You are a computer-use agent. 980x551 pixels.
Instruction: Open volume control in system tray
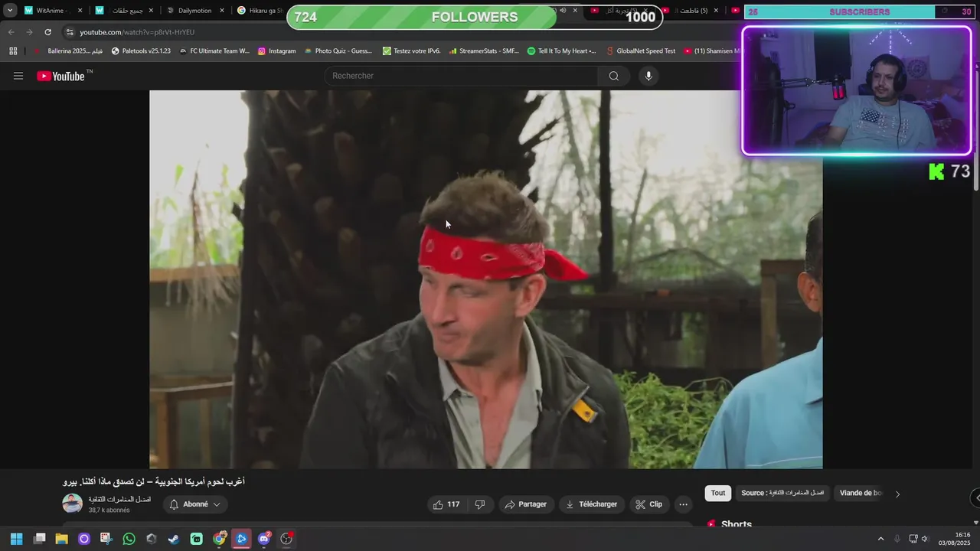(924, 539)
